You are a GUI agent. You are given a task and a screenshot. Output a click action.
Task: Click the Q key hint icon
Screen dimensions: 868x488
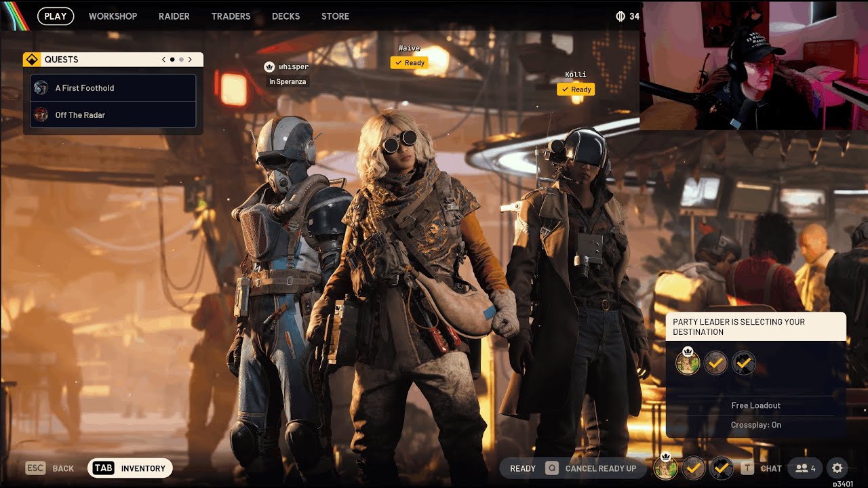coord(552,468)
